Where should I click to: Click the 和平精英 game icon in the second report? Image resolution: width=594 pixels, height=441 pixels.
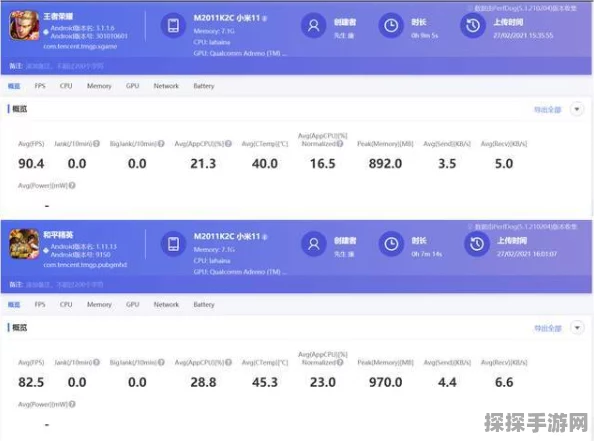(24, 244)
